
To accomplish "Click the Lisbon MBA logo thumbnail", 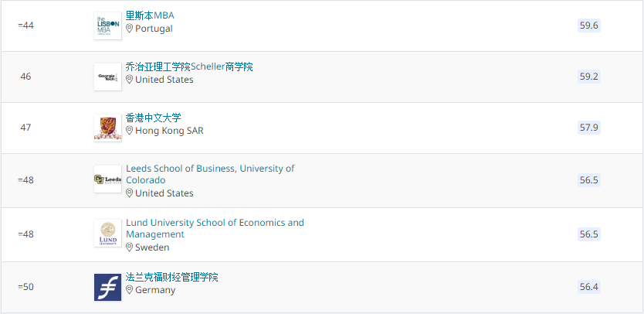I will tap(107, 26).
